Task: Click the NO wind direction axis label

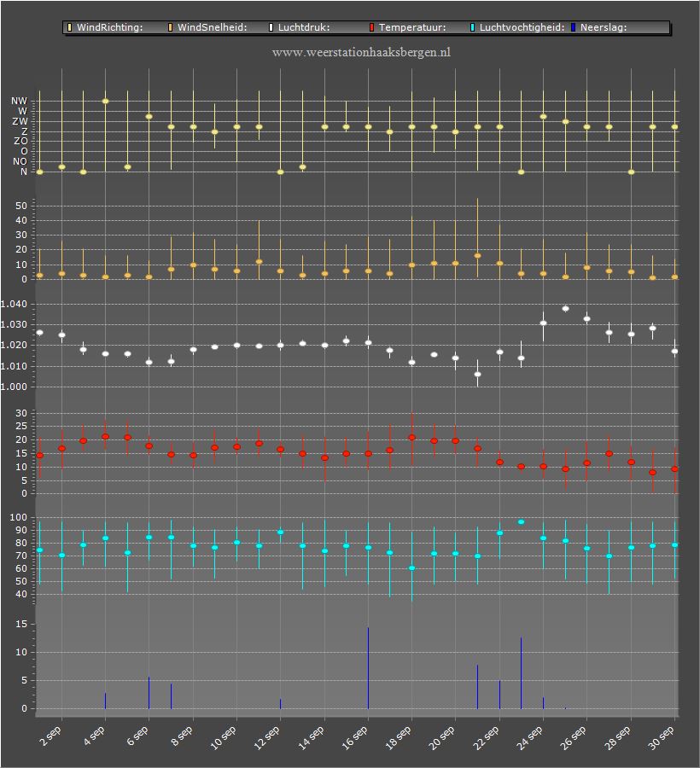Action: [x=20, y=161]
